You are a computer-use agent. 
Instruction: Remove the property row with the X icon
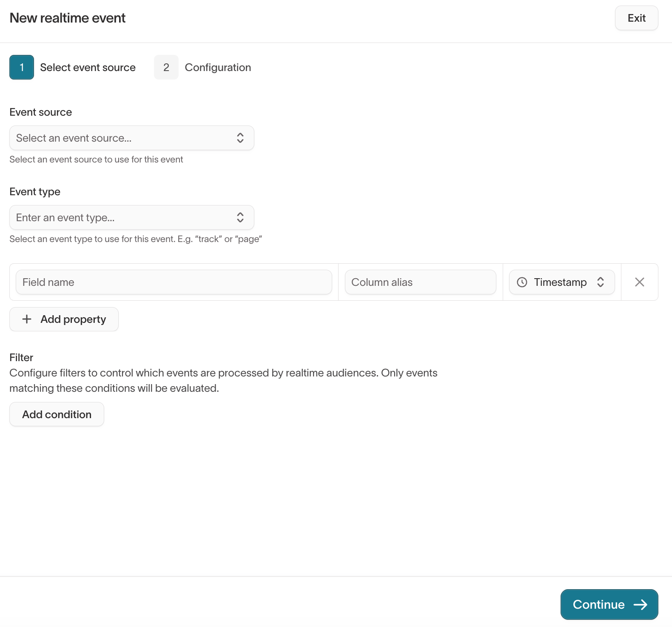pos(639,282)
